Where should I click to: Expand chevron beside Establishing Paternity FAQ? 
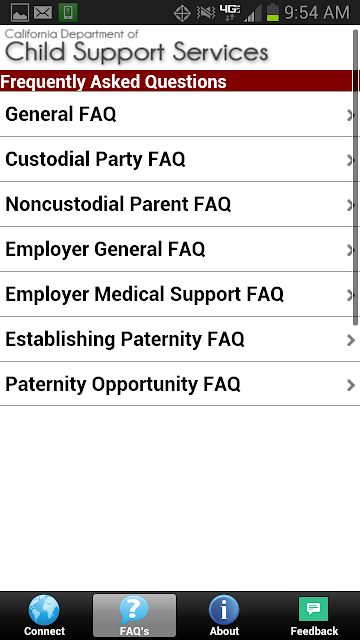(x=351, y=340)
